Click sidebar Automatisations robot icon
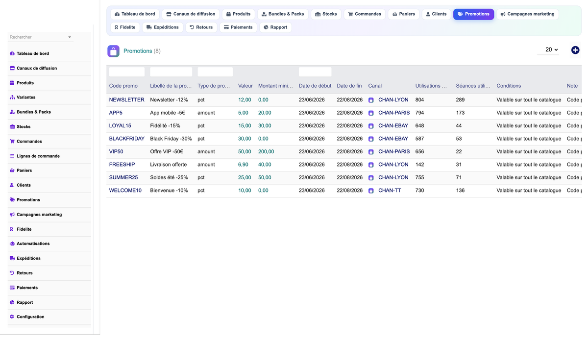Viewport: 588px width, 364px height. tap(12, 243)
